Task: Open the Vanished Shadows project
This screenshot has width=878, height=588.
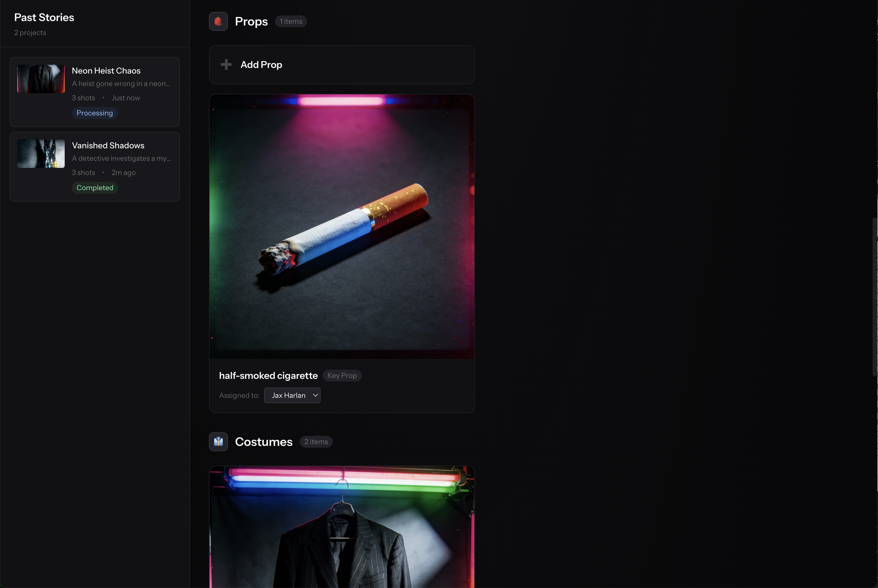Action: [x=108, y=145]
